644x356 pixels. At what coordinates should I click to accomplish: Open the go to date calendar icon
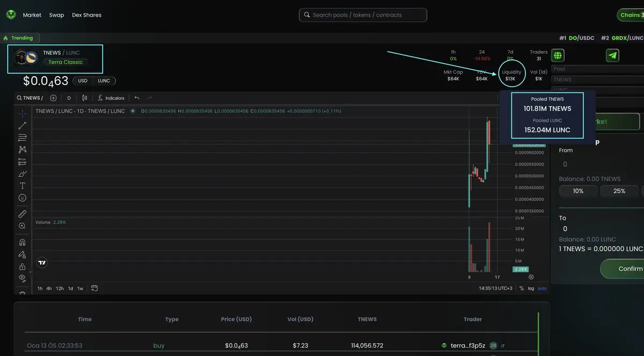[x=94, y=288]
